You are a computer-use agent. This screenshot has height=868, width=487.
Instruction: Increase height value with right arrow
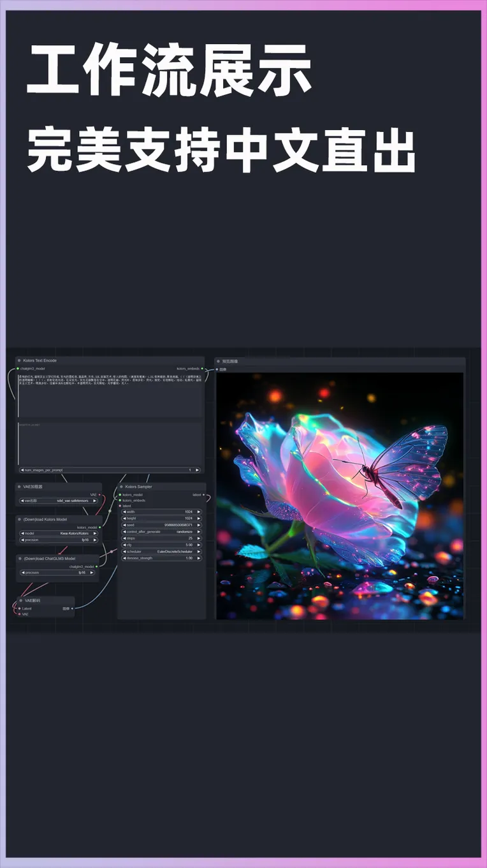pyautogui.click(x=198, y=519)
